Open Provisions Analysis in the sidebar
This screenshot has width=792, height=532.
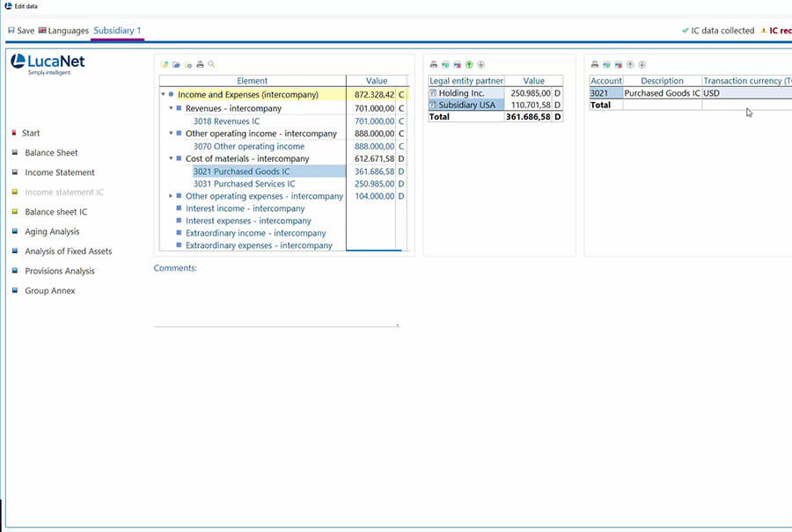pyautogui.click(x=60, y=271)
